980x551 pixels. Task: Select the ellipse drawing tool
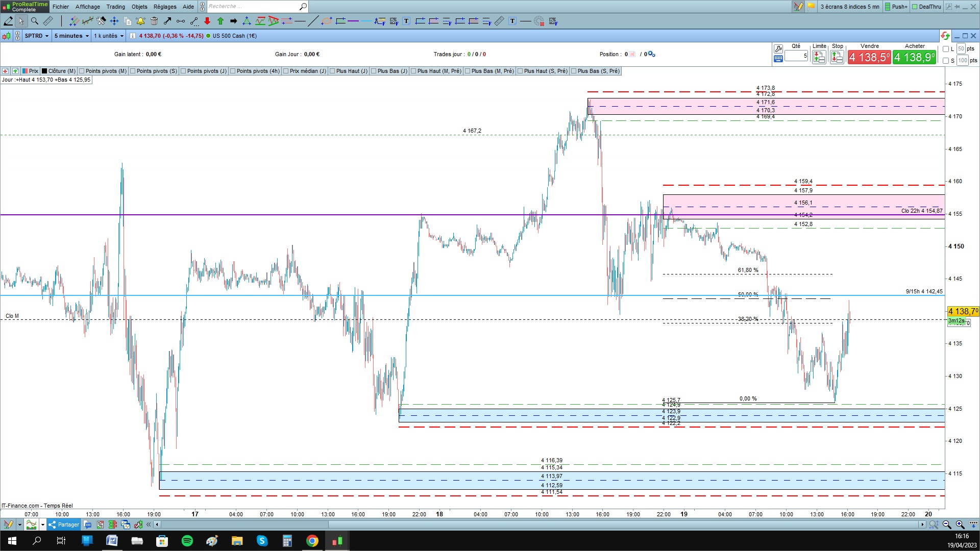click(327, 21)
